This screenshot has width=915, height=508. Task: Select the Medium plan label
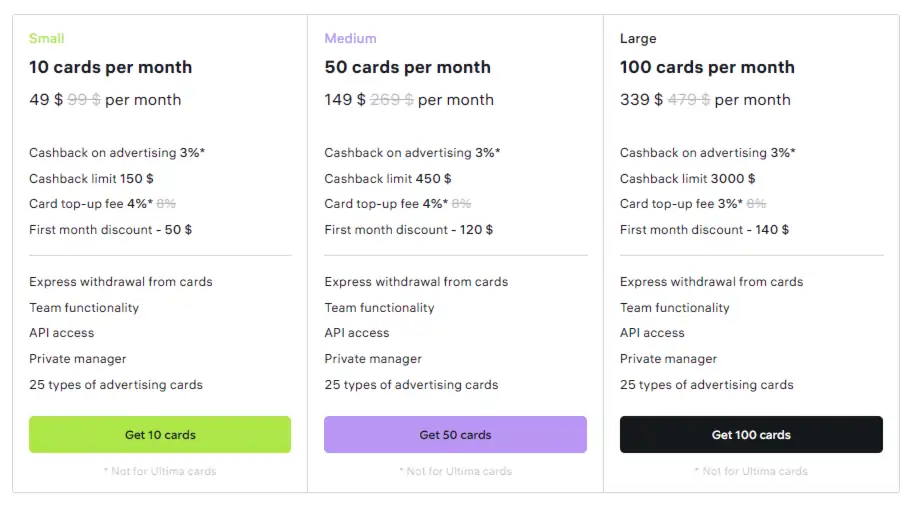click(x=350, y=38)
